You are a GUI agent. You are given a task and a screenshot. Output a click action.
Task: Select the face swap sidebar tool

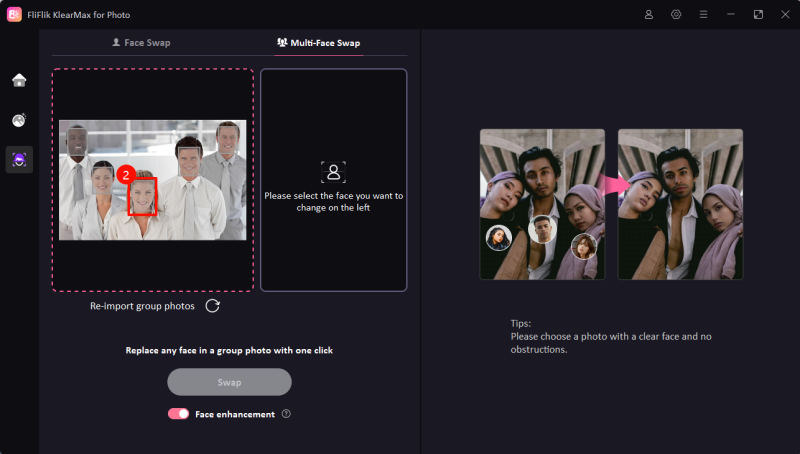tap(19, 159)
